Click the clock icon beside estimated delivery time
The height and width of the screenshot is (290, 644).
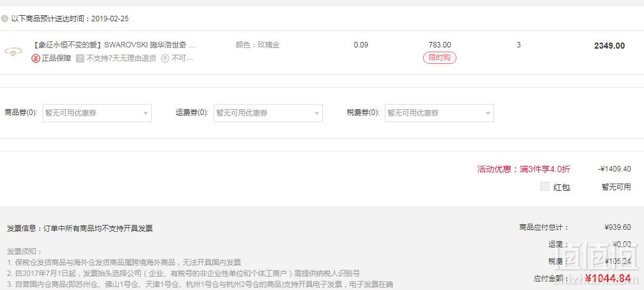pyautogui.click(x=4, y=18)
